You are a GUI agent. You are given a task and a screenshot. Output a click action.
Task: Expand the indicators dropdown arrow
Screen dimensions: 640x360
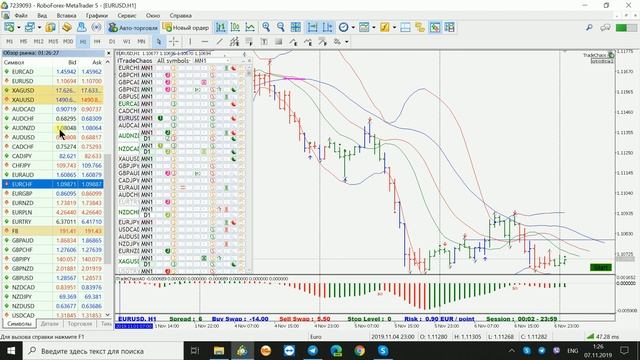pos(394,27)
